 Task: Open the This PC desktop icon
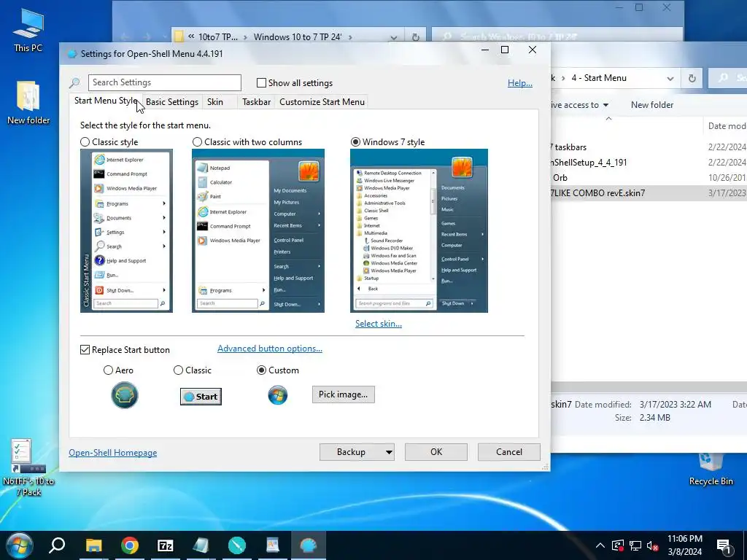[x=28, y=30]
